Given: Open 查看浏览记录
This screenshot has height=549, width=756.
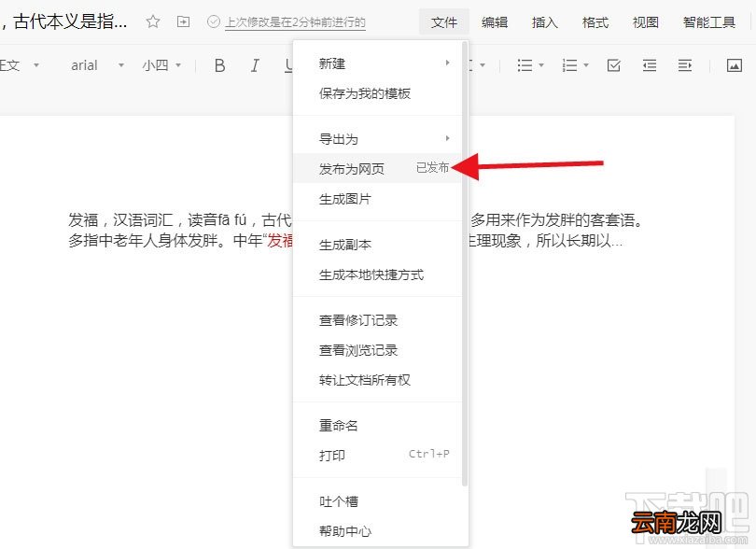Looking at the screenshot, I should coord(377,350).
